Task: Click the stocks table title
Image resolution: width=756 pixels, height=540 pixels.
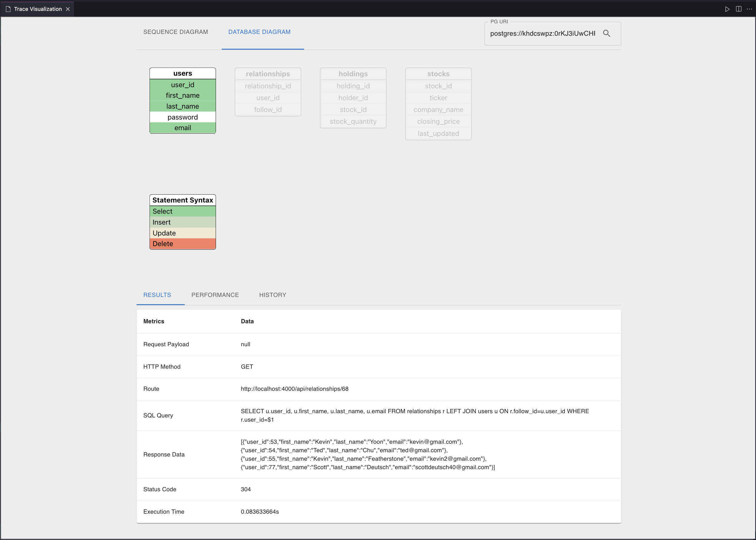Action: point(438,74)
